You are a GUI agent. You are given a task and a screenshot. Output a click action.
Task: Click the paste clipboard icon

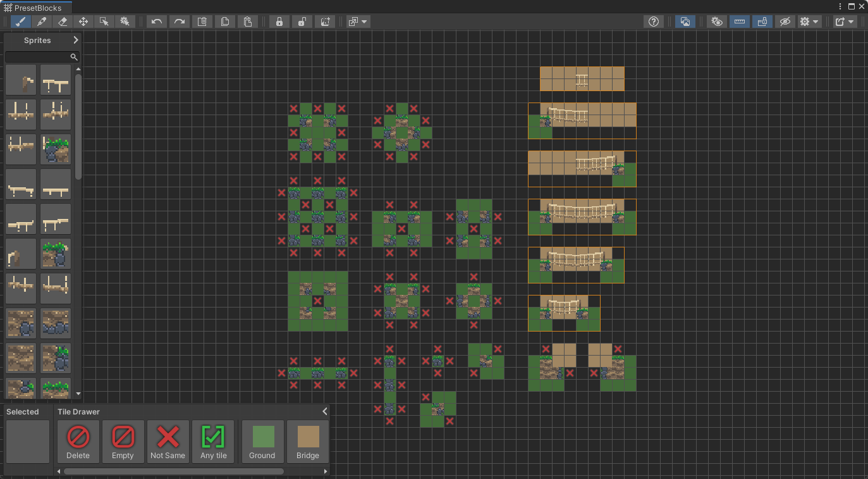248,22
